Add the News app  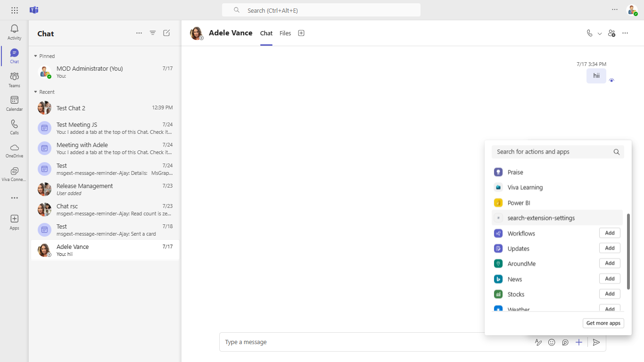pos(610,279)
